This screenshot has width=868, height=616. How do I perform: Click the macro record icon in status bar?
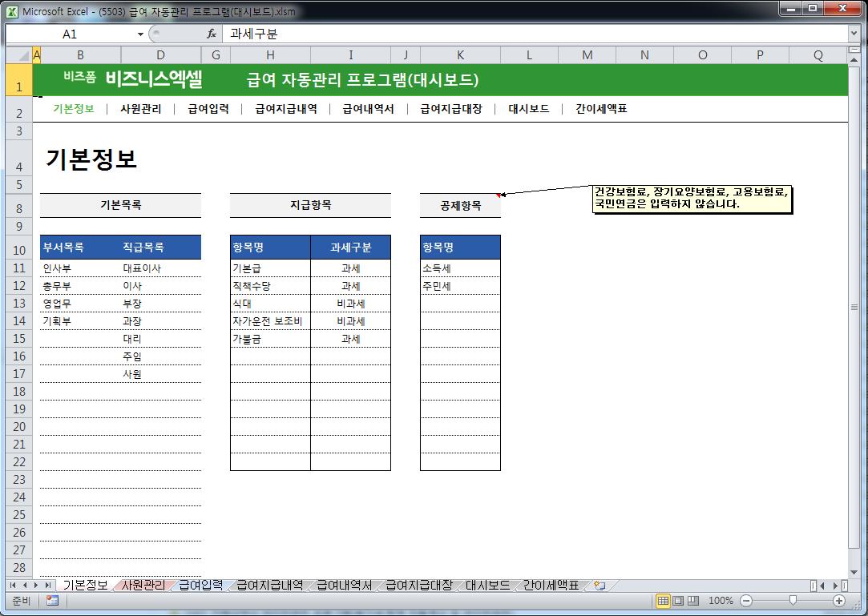[x=53, y=601]
